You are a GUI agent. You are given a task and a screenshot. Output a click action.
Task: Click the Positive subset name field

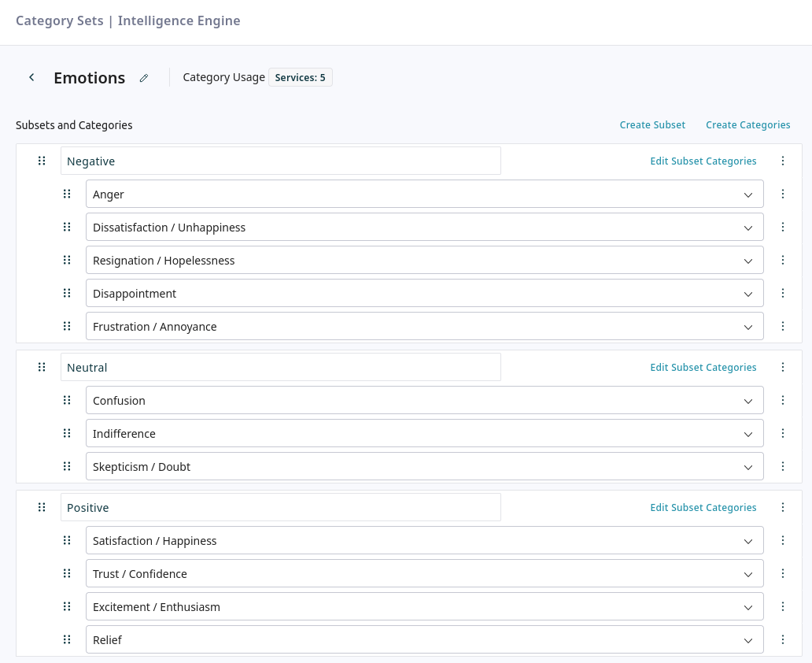(x=280, y=507)
